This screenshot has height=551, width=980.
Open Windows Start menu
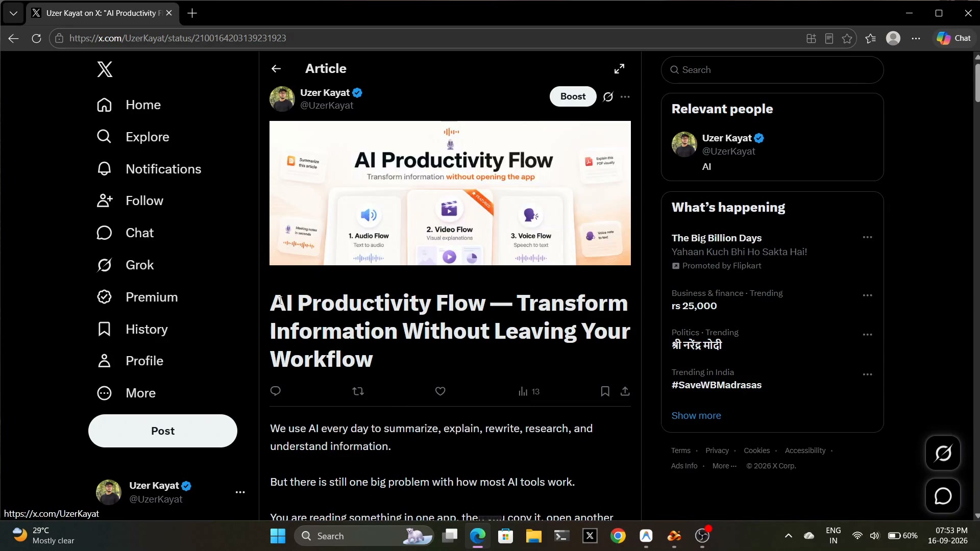278,536
